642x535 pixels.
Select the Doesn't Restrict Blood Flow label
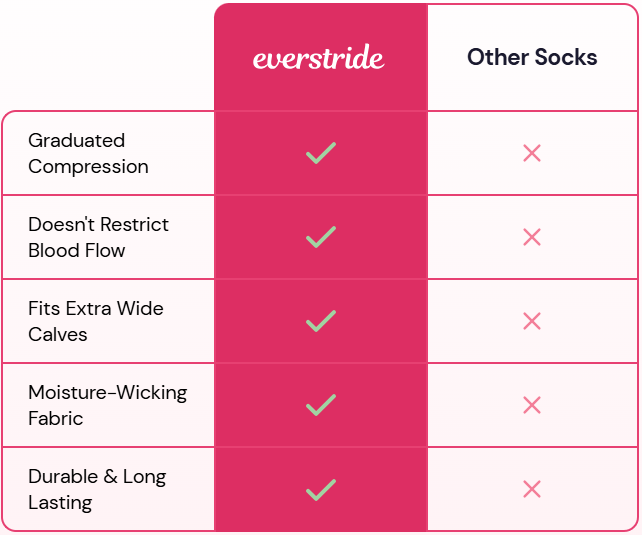(x=98, y=237)
